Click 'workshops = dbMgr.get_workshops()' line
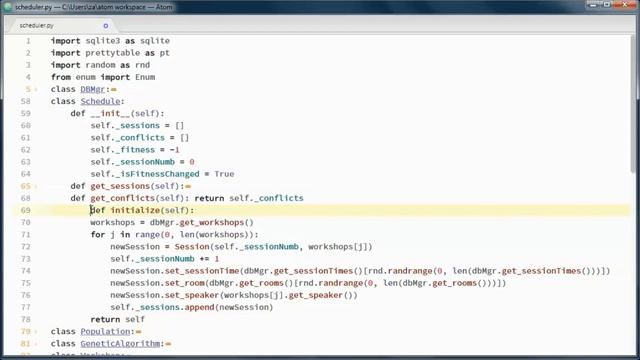This screenshot has width=640, height=360. pyautogui.click(x=172, y=222)
